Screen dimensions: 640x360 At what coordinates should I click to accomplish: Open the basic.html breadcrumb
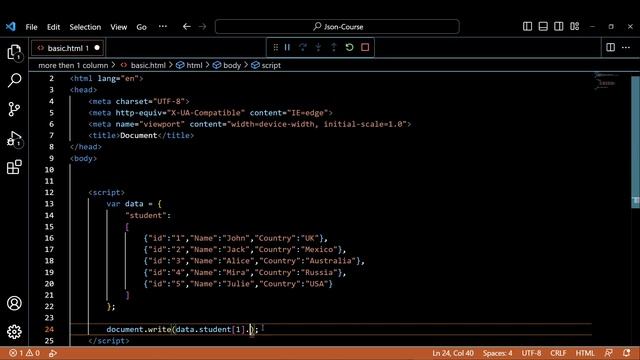(143, 65)
